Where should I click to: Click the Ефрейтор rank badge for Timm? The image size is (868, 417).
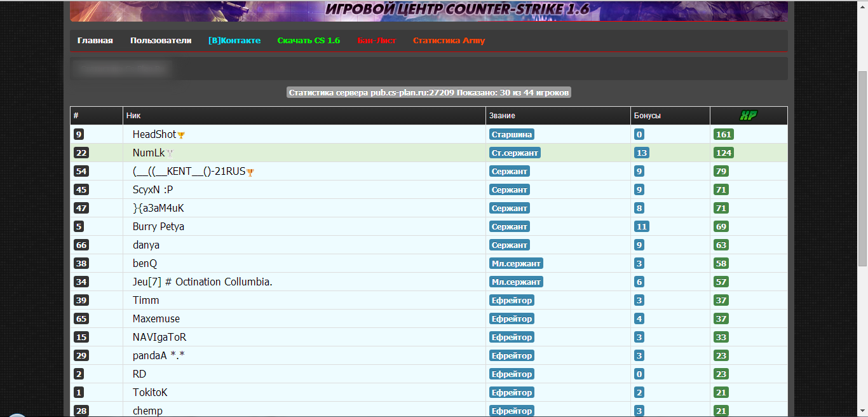tap(512, 301)
